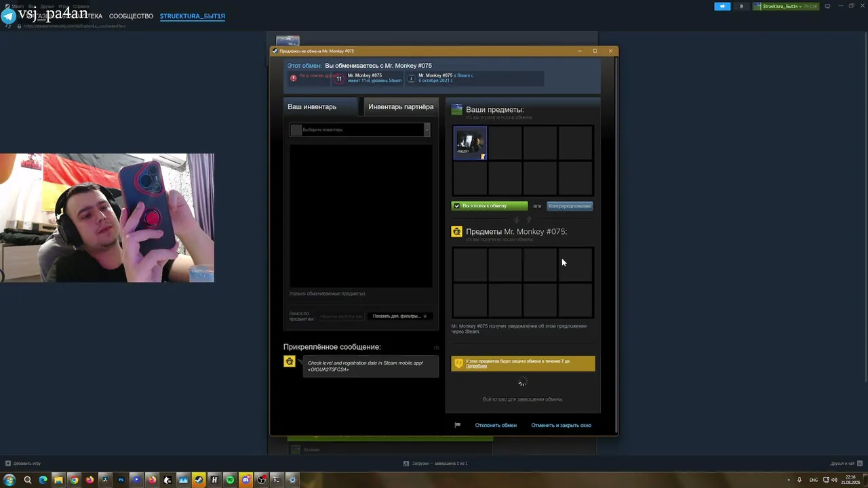The width and height of the screenshot is (868, 488).
Task: Click the ENG language indicator in system tray
Action: [x=814, y=480]
